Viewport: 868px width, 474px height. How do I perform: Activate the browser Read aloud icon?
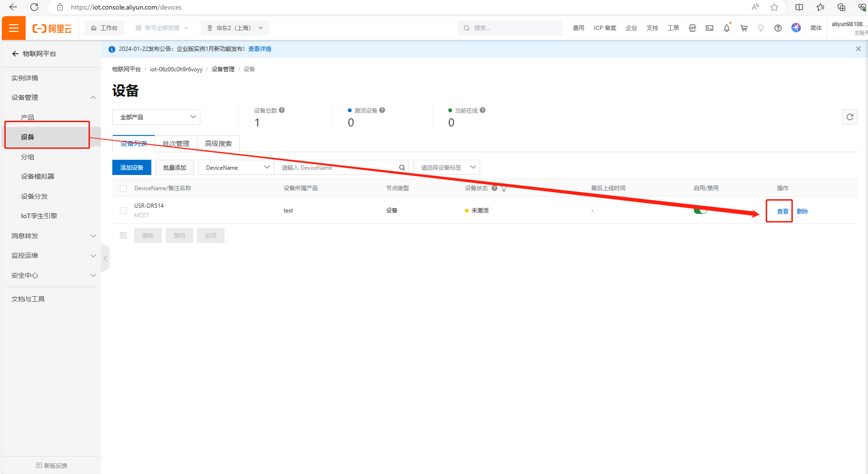[x=755, y=7]
